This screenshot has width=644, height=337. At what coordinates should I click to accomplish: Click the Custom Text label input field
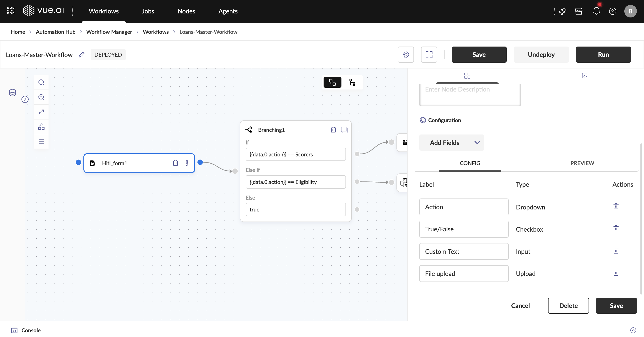(464, 252)
